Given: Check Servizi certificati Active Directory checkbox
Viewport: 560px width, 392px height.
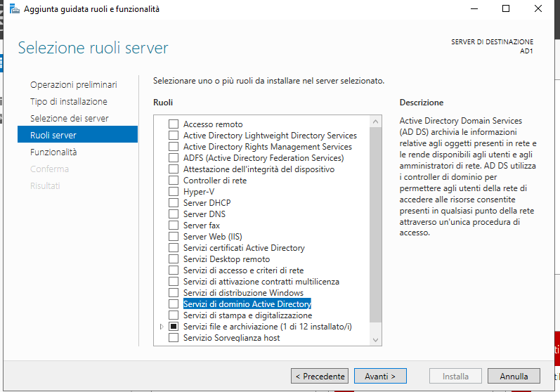Looking at the screenshot, I should click(174, 248).
